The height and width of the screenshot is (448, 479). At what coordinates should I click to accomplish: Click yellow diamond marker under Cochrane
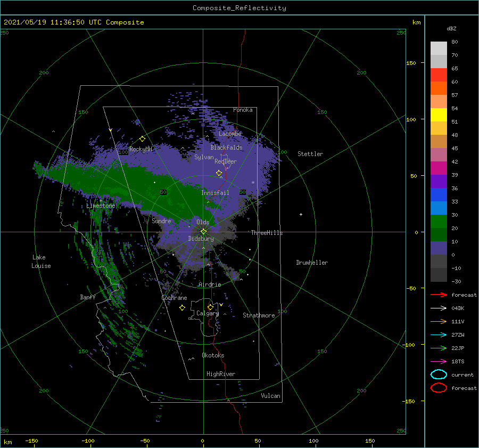click(182, 308)
